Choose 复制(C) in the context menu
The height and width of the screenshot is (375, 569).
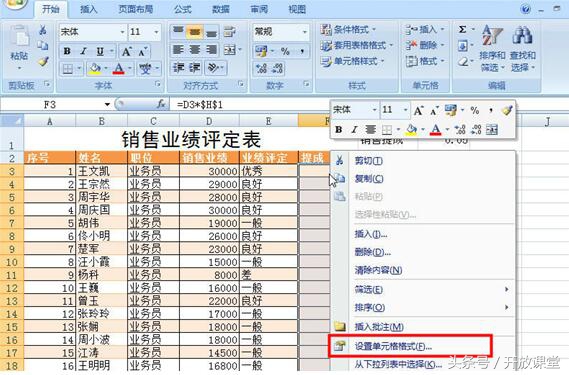423,179
